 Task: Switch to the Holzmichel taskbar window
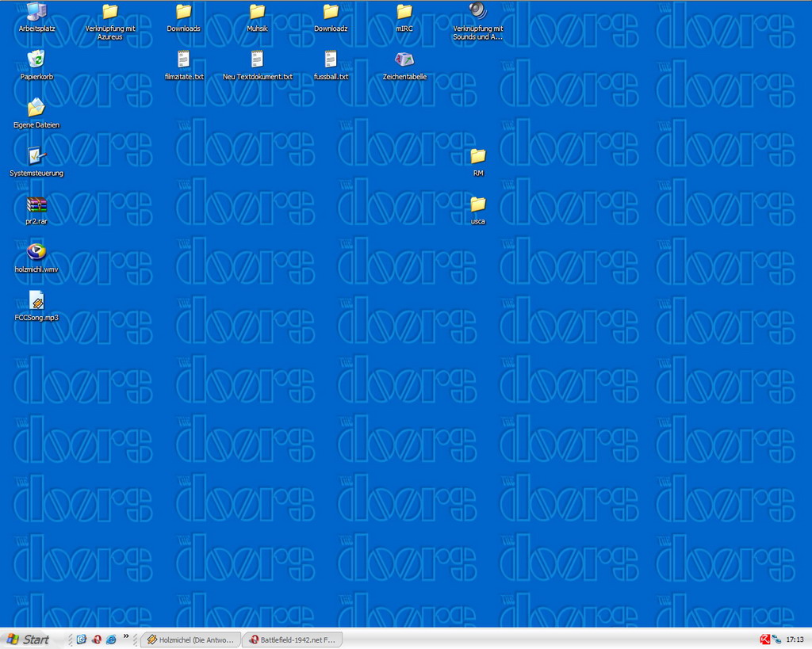point(190,639)
